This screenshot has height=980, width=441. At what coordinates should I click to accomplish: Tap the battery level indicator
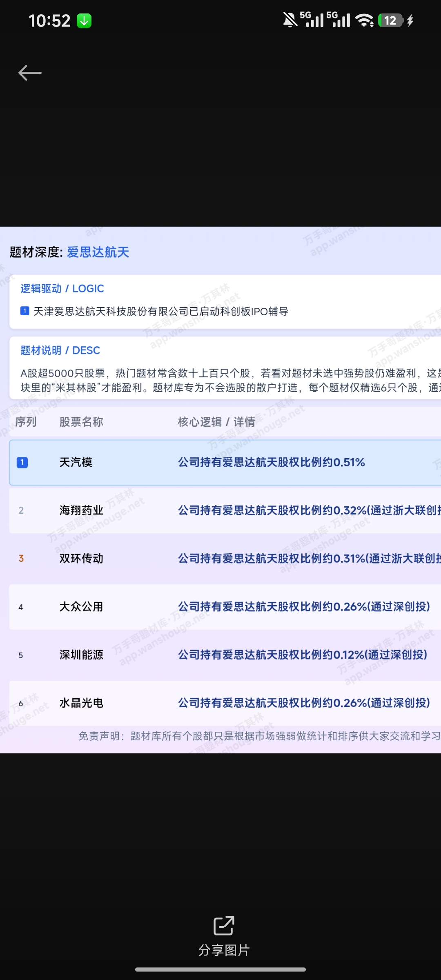pos(391,20)
